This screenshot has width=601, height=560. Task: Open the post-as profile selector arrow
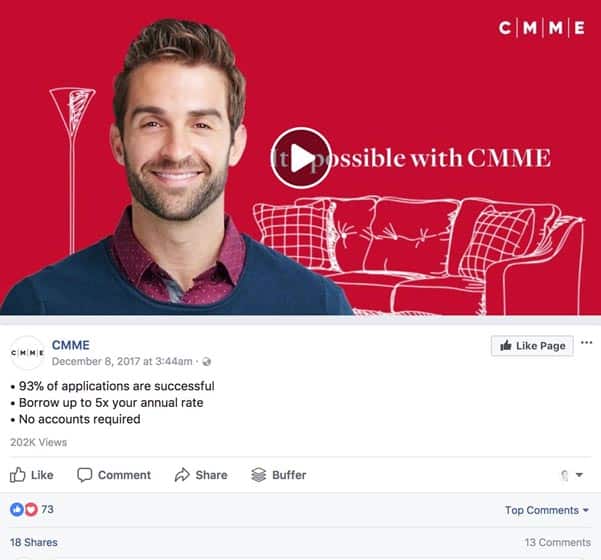[x=580, y=475]
